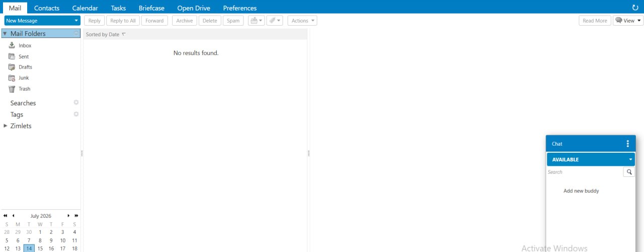The width and height of the screenshot is (644, 252).
Task: Open the Tags gear options
Action: [x=76, y=114]
